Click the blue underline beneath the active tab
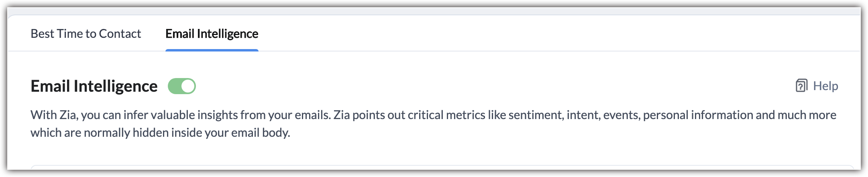The width and height of the screenshot is (868, 177). pyautogui.click(x=212, y=50)
